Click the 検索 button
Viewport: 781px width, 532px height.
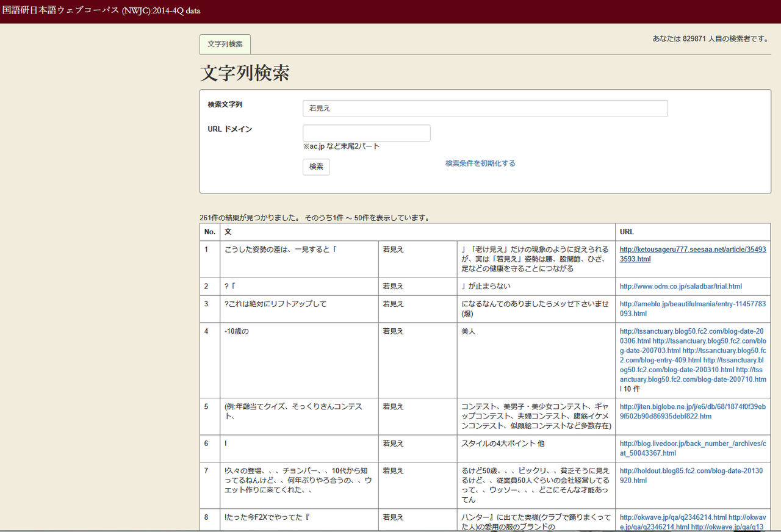coord(316,167)
